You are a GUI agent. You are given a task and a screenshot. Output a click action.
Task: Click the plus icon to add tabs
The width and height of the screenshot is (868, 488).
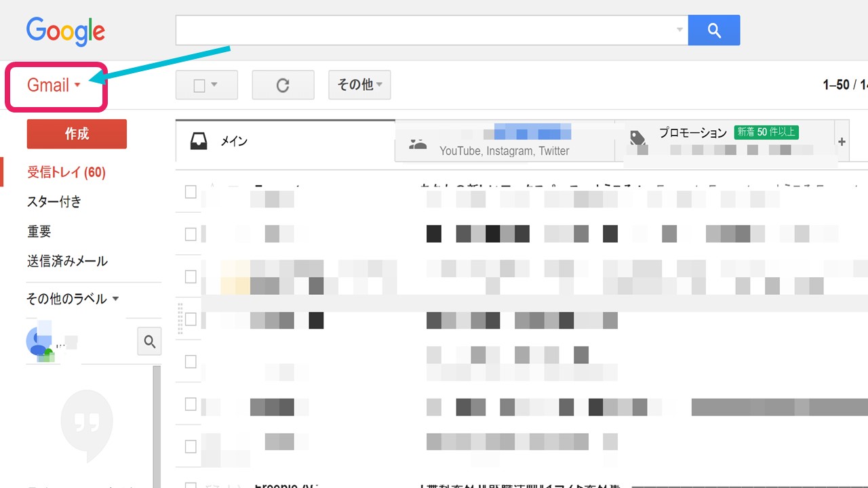(842, 142)
